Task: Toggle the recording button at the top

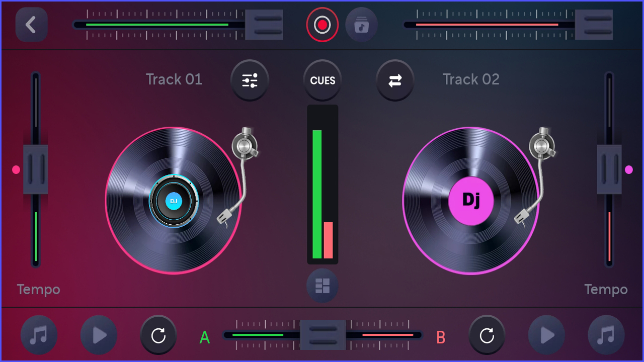Action: [322, 25]
